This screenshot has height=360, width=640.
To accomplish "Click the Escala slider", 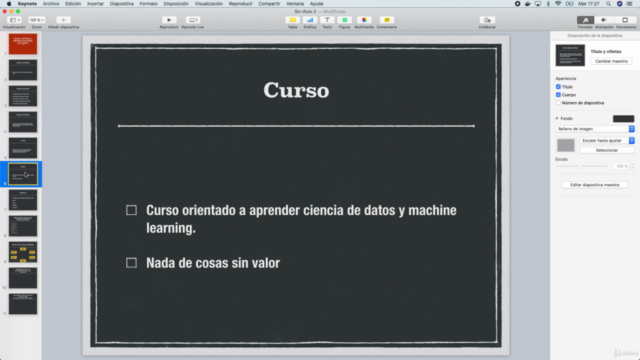I will tap(581, 166).
